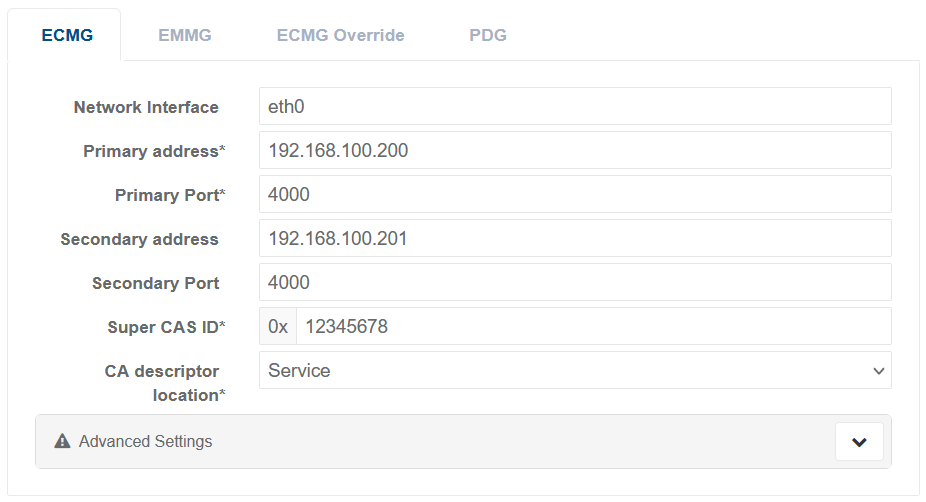Open the CA descriptor location dropdown
Screen dimensions: 926x502
click(575, 370)
